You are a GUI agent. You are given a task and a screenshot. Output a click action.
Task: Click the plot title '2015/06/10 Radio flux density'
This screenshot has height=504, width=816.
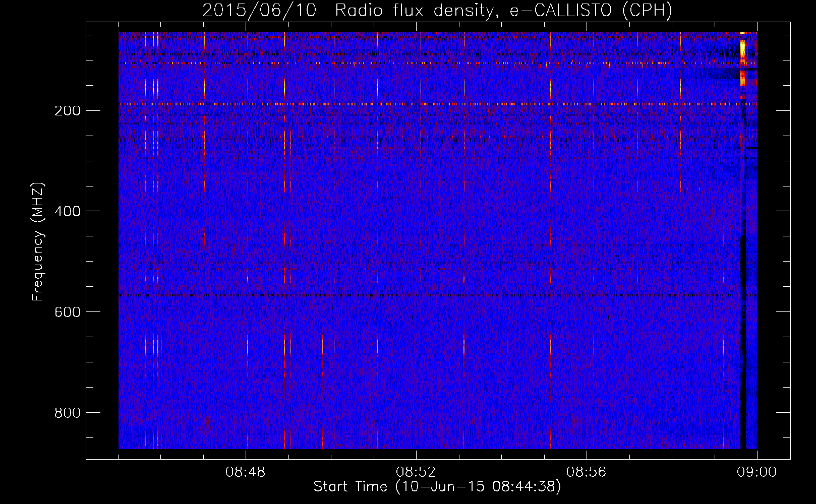[347, 11]
